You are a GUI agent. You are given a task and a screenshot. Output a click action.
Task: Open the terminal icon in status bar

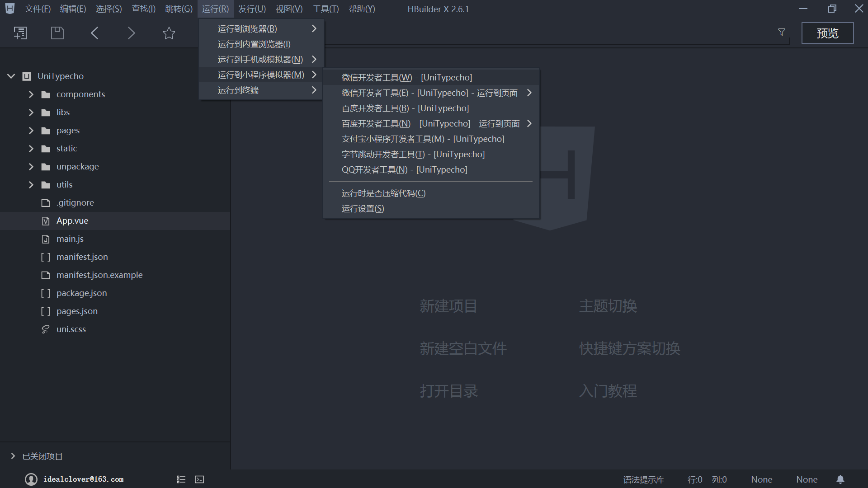point(199,479)
